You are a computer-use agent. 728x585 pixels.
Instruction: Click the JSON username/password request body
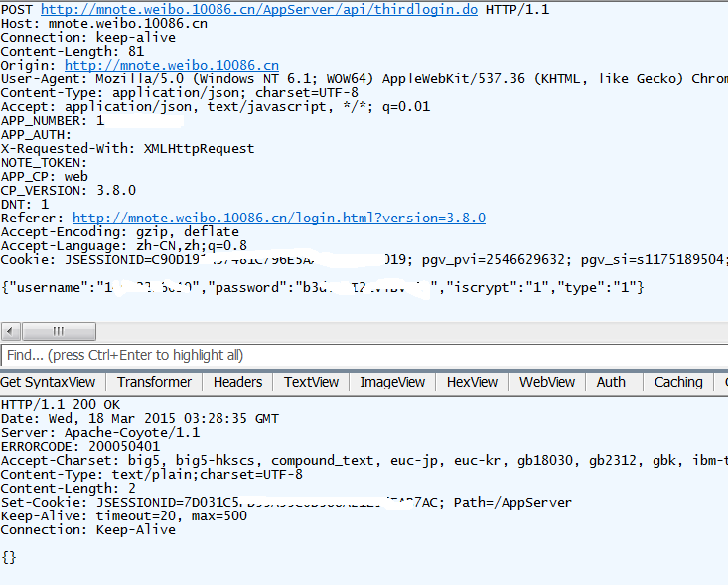pyautogui.click(x=323, y=288)
